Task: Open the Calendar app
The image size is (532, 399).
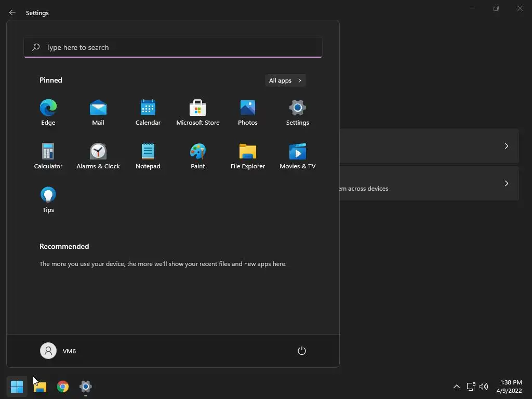Action: point(148,112)
